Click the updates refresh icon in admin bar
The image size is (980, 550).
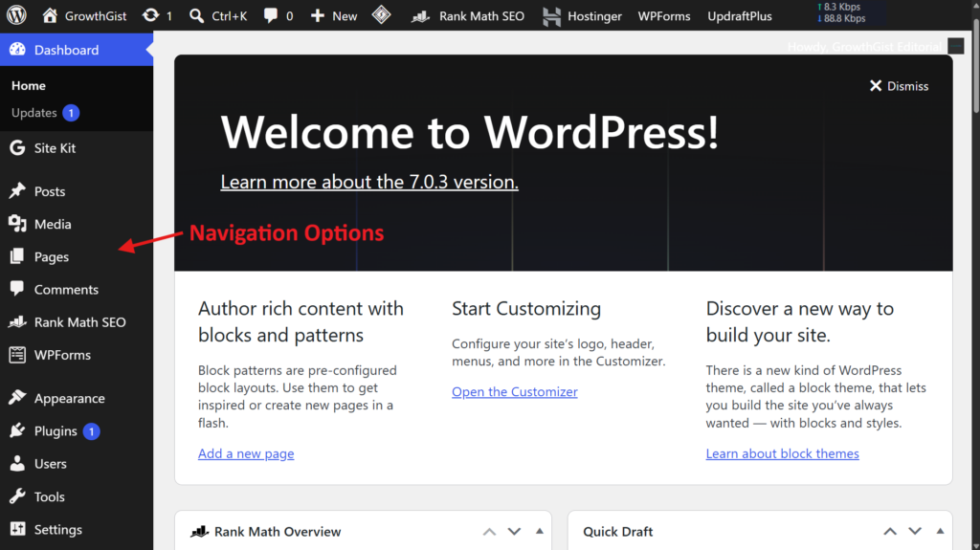coord(150,15)
